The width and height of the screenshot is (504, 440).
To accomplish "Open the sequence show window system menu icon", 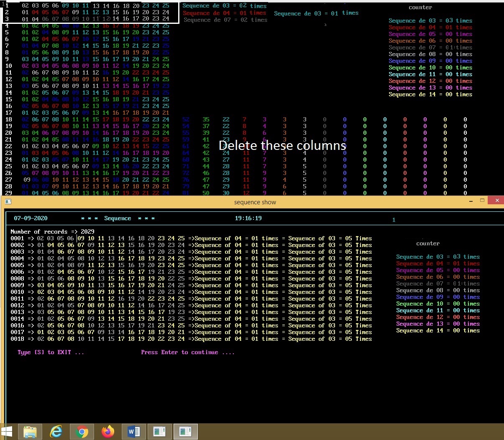I will tap(8, 202).
